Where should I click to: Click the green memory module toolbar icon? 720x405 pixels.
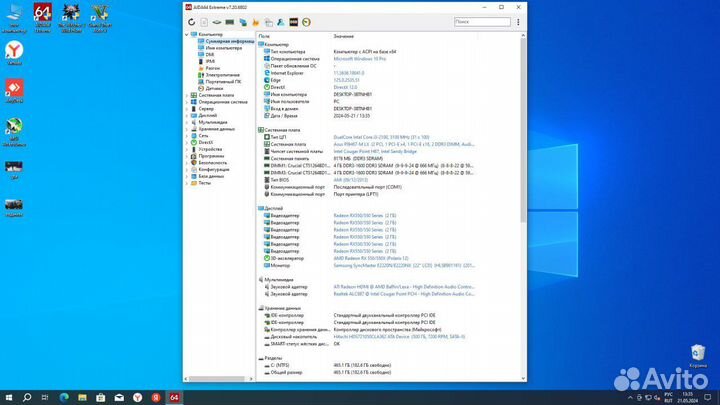click(230, 22)
